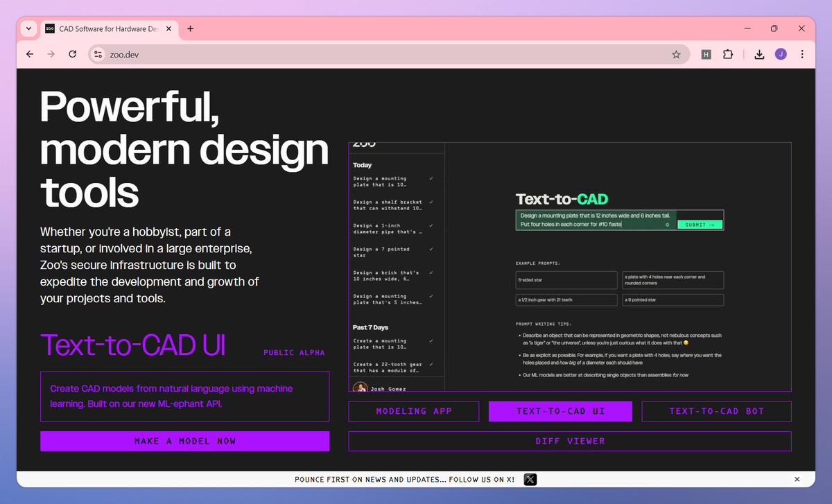Open 'Design a 7 pointed star' history item
This screenshot has height=504, width=832.
pos(381,252)
